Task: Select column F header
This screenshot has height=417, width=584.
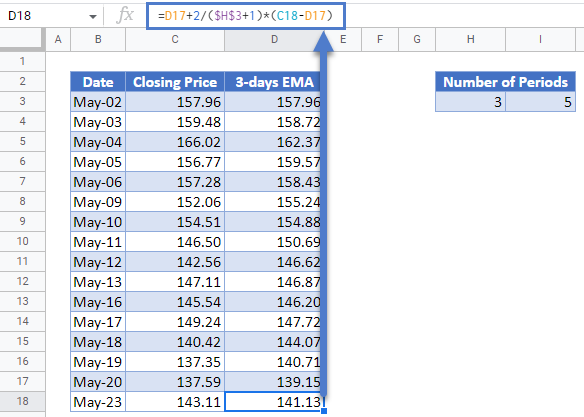Action: point(380,39)
